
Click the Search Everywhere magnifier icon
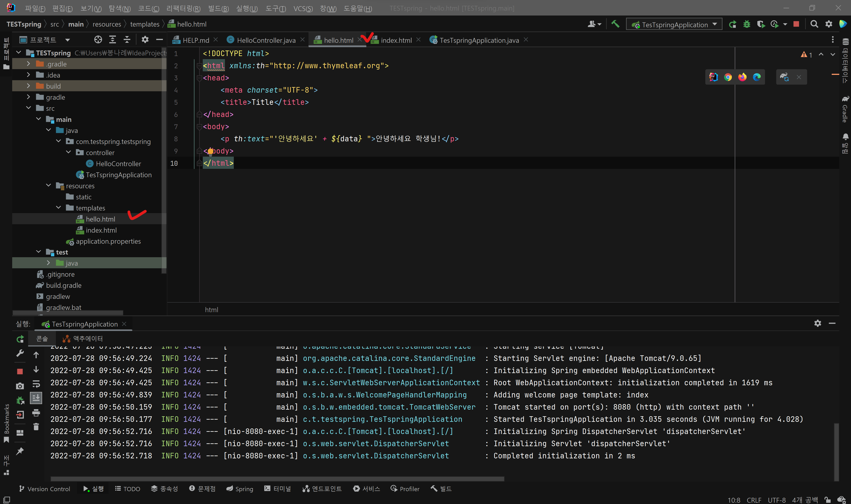(x=814, y=24)
